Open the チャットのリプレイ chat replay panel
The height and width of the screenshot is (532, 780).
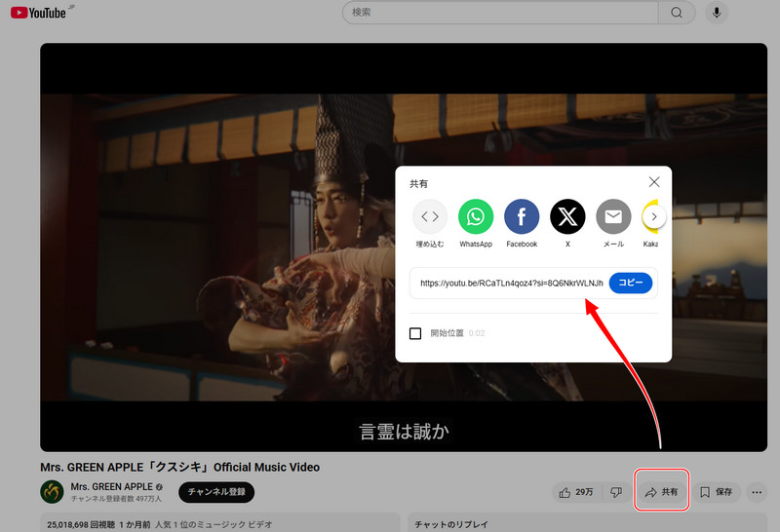coord(451,524)
